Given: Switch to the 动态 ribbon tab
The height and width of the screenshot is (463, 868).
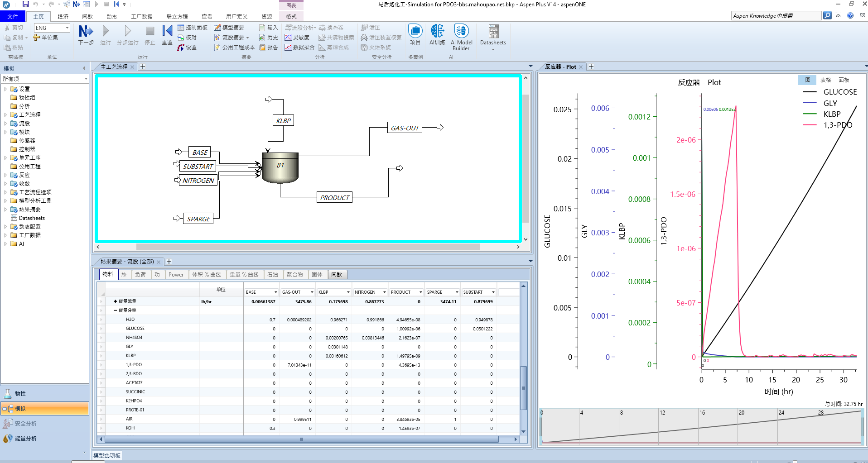Looking at the screenshot, I should (x=111, y=17).
